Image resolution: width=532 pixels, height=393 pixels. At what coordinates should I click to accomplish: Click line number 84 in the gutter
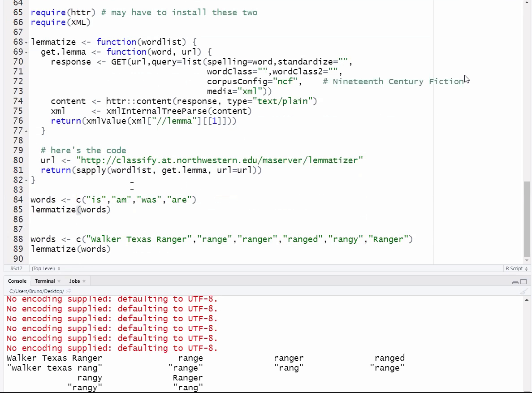pos(18,199)
